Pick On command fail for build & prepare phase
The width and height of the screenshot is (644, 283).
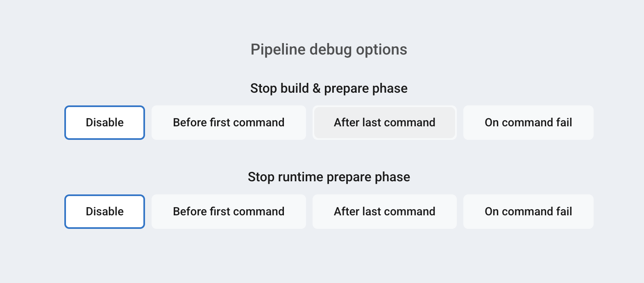(x=528, y=123)
